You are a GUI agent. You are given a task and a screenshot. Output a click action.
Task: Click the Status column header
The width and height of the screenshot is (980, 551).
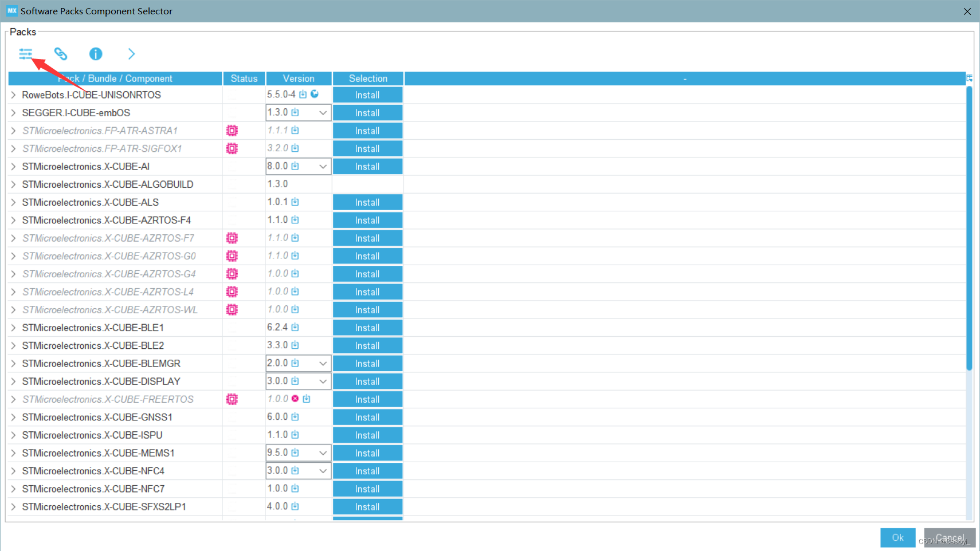tap(244, 78)
